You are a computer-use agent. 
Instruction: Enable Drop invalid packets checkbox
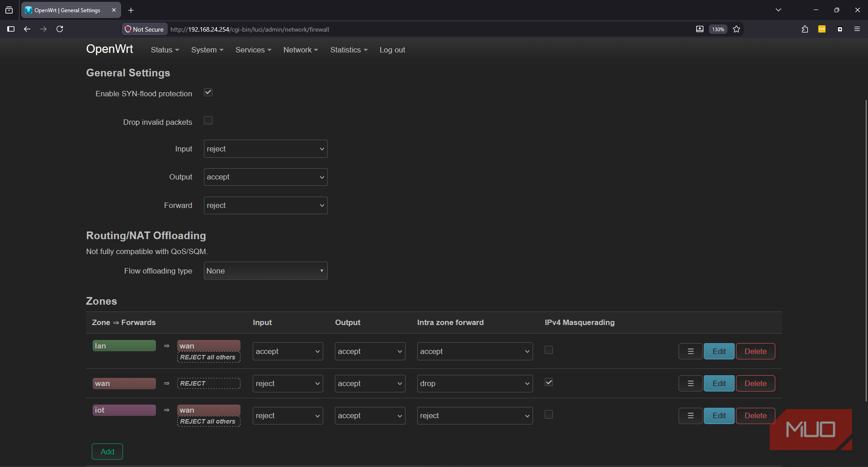point(208,120)
